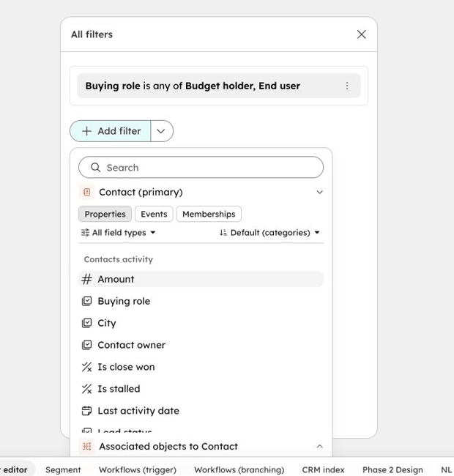
Task: Click the boolean icon beside Is stalled
Action: (x=87, y=389)
